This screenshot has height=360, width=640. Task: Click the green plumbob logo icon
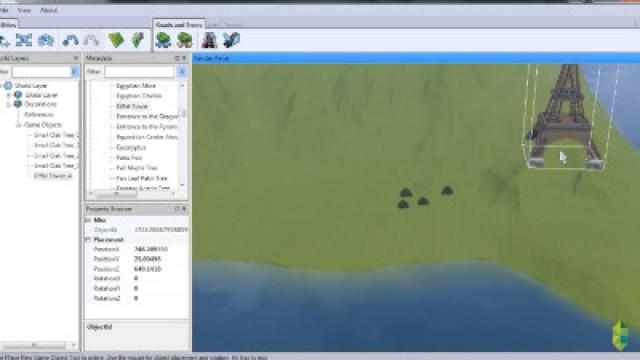click(621, 336)
